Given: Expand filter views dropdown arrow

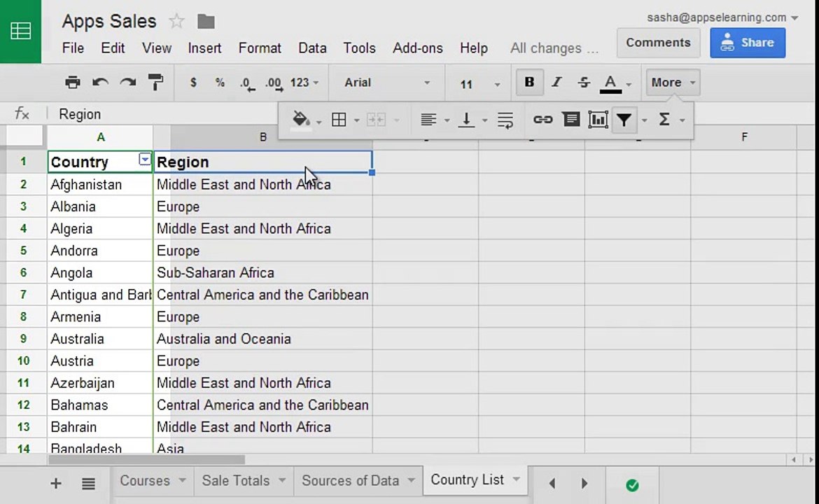Looking at the screenshot, I should (644, 120).
